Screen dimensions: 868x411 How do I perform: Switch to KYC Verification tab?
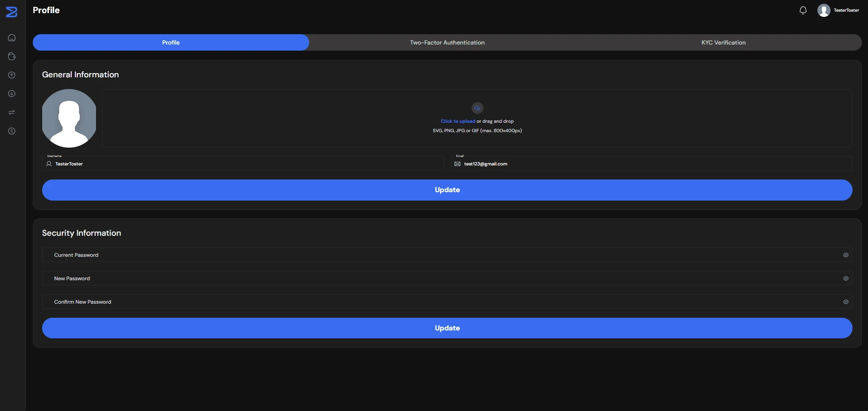click(x=723, y=42)
